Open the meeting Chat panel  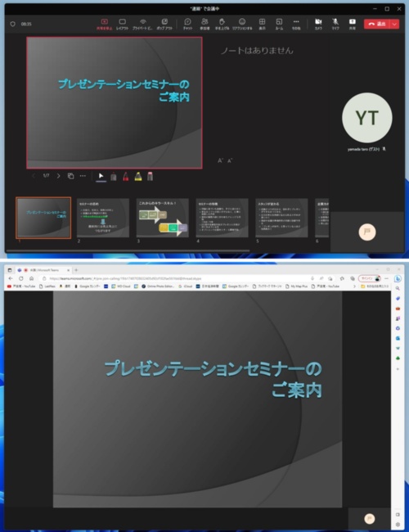(187, 24)
